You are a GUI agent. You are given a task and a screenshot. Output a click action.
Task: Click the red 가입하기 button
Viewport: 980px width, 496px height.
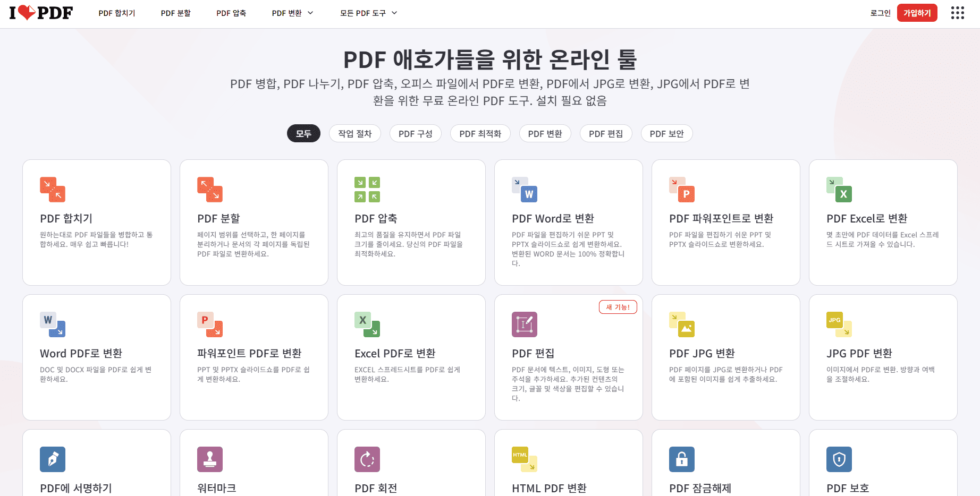(x=917, y=12)
